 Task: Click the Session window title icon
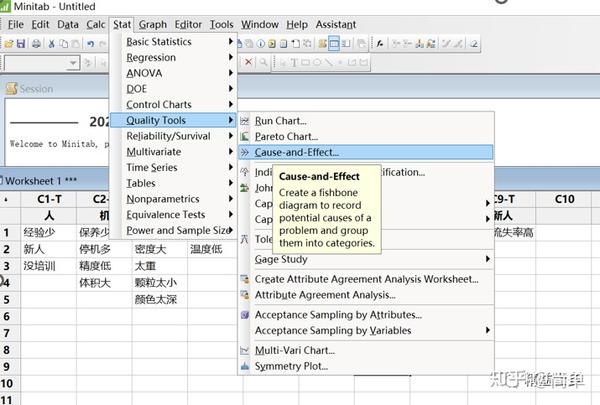click(11, 88)
